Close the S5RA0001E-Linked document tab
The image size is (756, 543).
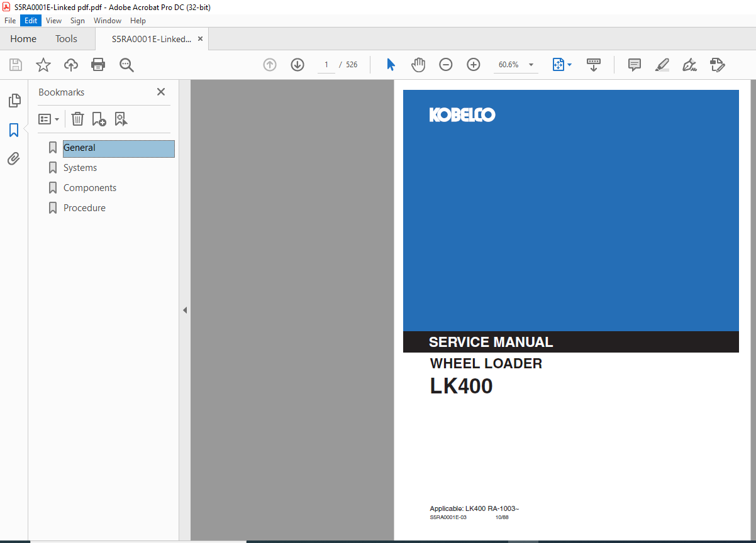click(200, 39)
